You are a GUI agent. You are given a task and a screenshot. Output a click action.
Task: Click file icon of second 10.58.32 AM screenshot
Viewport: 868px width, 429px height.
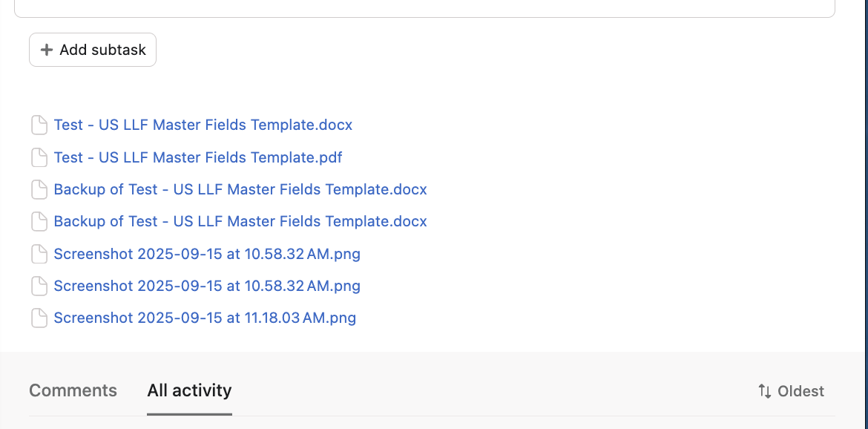coord(39,286)
